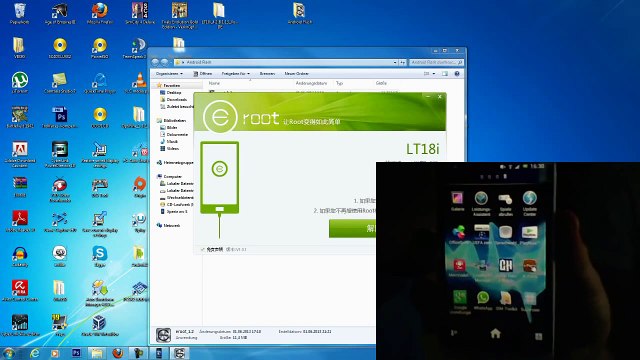Click the Explorer address bar refresh button

pyautogui.click(x=402, y=62)
